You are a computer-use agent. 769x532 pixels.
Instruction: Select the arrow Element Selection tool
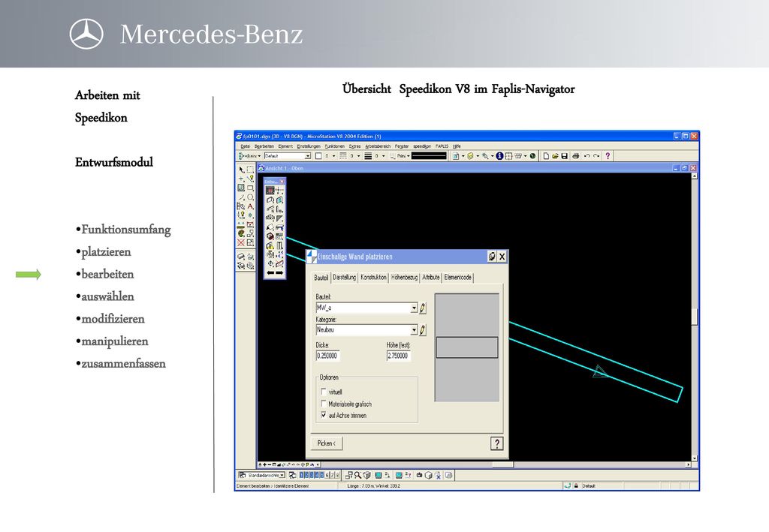point(241,170)
